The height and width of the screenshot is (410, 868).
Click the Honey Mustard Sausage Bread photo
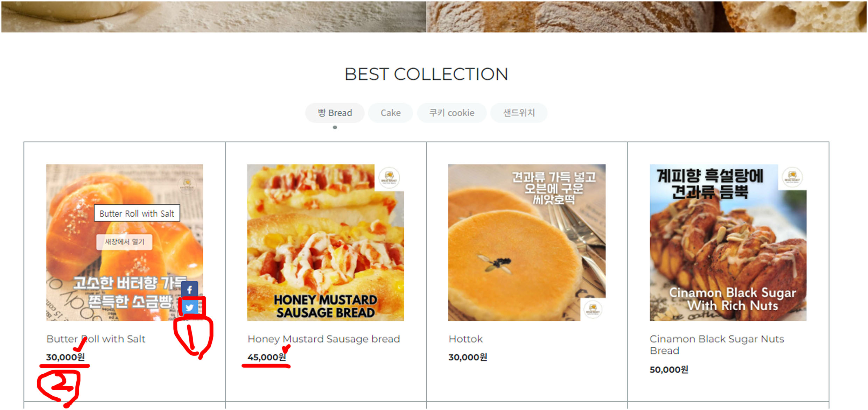coord(325,242)
